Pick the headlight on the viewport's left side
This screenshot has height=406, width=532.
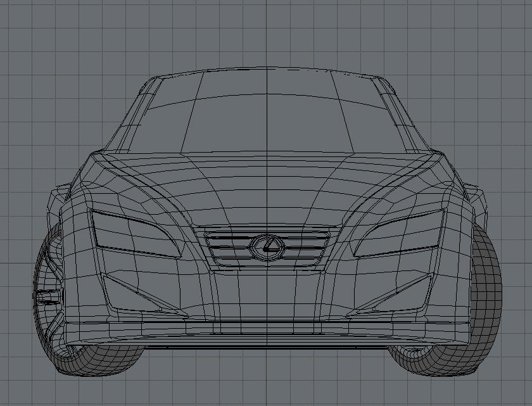[136, 234]
